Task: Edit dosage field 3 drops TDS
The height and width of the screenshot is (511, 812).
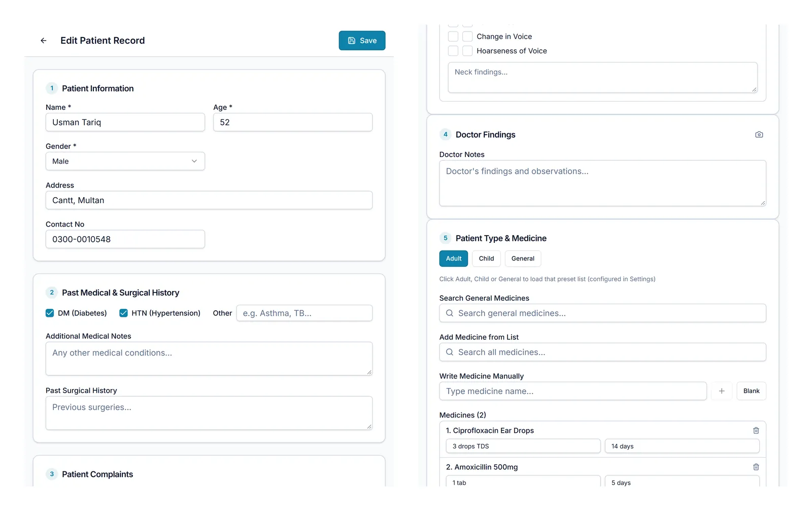Action: point(523,446)
